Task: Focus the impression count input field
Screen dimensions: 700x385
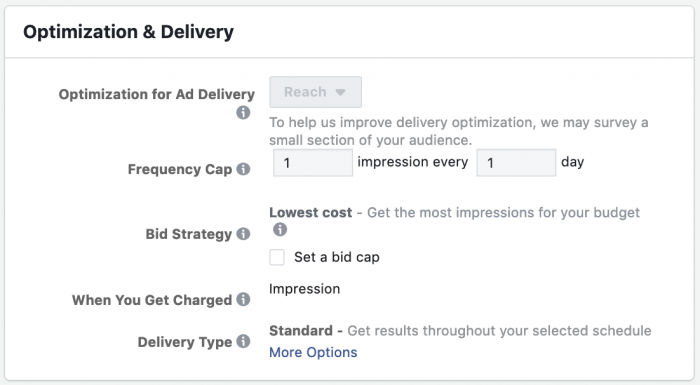Action: tap(313, 163)
